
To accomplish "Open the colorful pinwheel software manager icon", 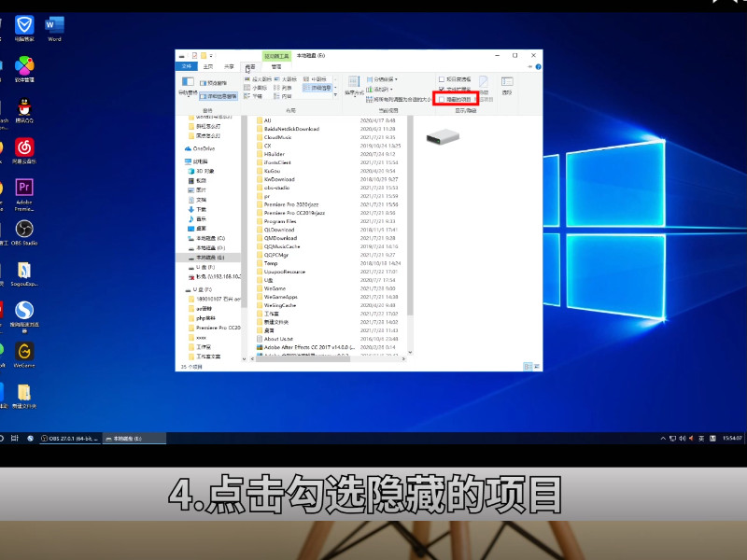I will coord(24,69).
